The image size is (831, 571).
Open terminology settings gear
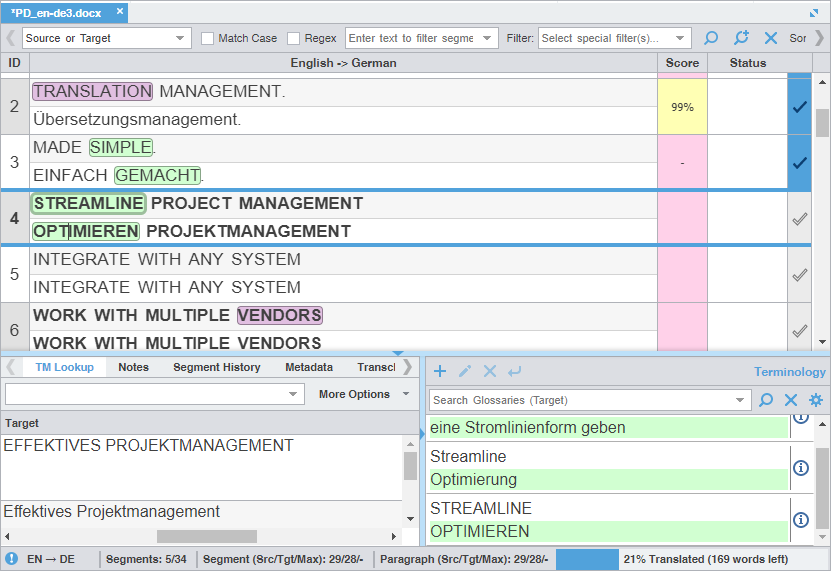[816, 400]
